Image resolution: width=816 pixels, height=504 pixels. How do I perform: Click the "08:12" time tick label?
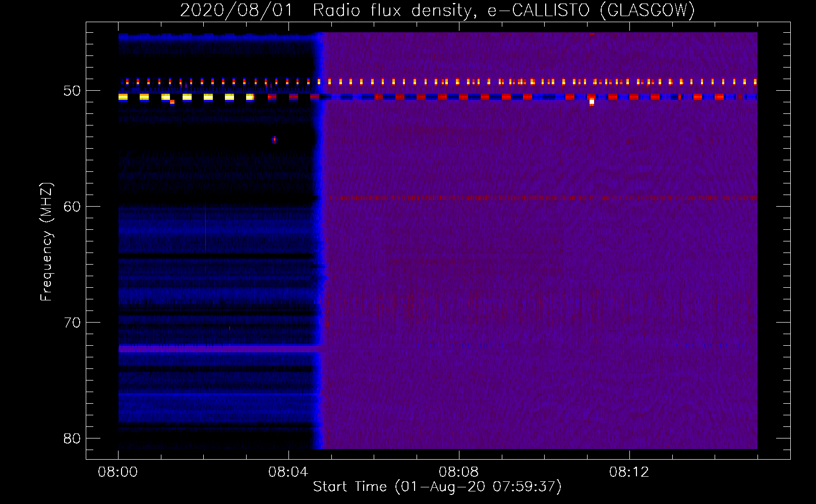pos(629,472)
